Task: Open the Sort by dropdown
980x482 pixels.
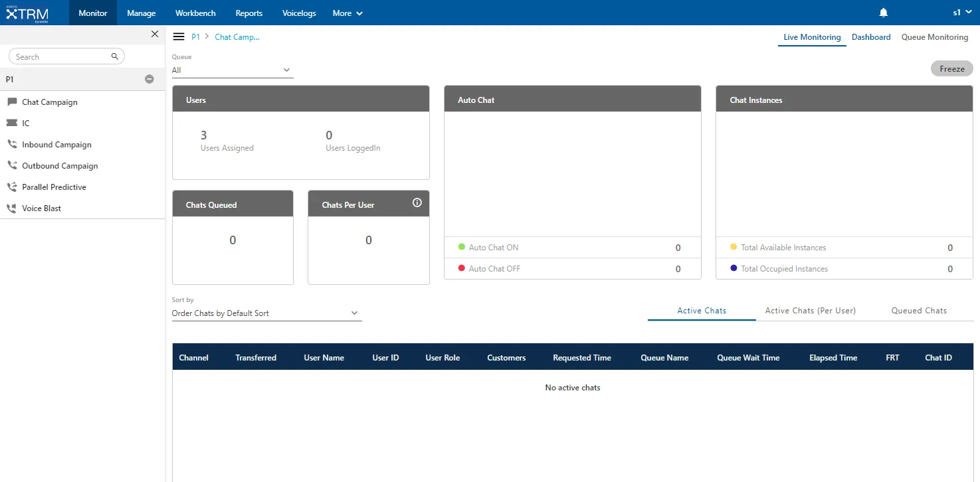Action: [267, 313]
